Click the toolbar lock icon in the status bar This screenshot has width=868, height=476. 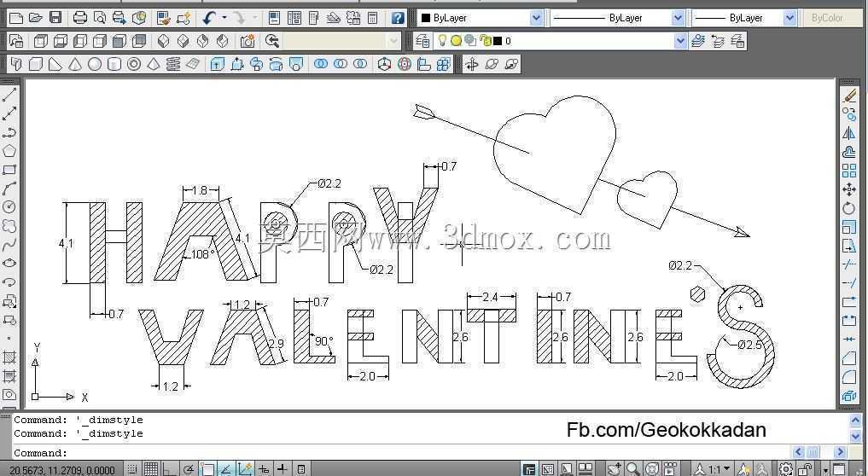point(806,469)
